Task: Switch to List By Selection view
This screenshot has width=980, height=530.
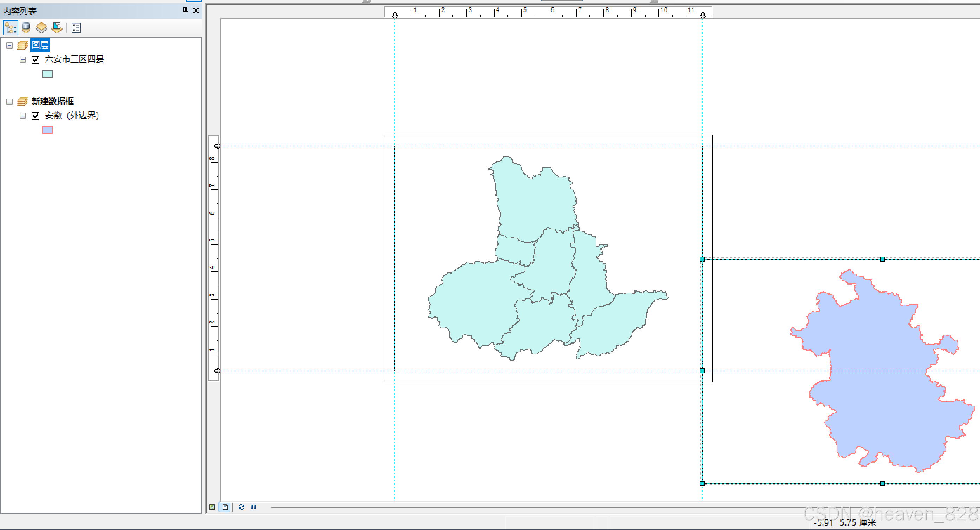Action: (x=57, y=28)
